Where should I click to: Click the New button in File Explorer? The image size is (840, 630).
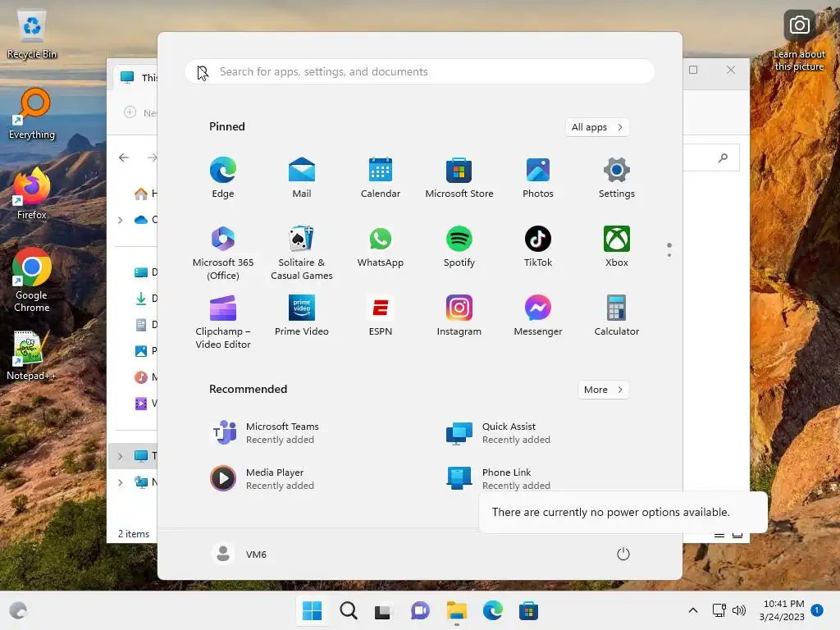(x=140, y=112)
